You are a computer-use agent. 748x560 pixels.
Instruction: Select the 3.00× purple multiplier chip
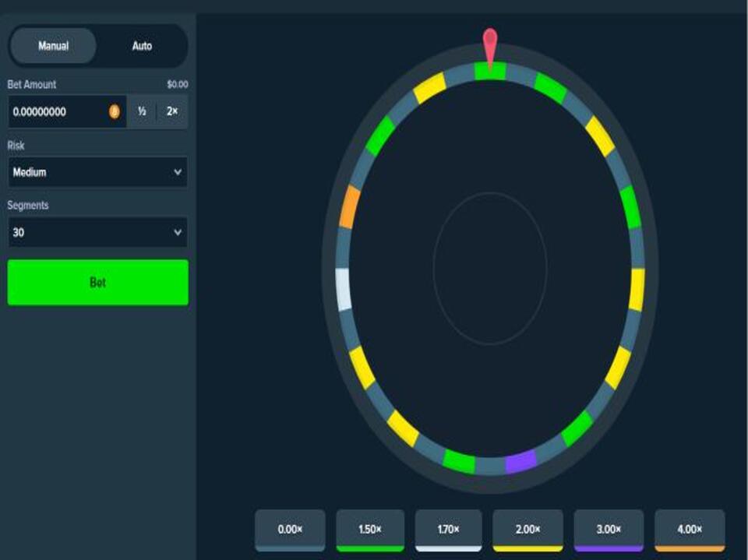[x=608, y=529]
